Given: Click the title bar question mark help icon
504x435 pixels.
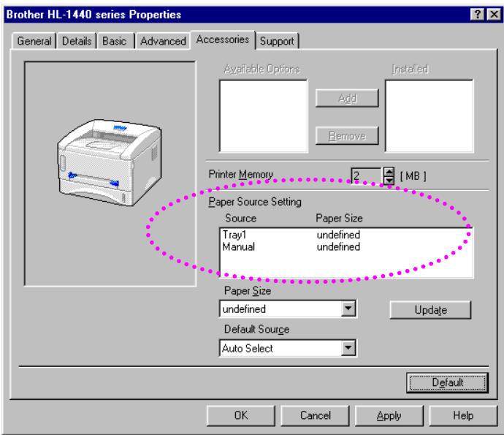Looking at the screenshot, I should point(477,15).
